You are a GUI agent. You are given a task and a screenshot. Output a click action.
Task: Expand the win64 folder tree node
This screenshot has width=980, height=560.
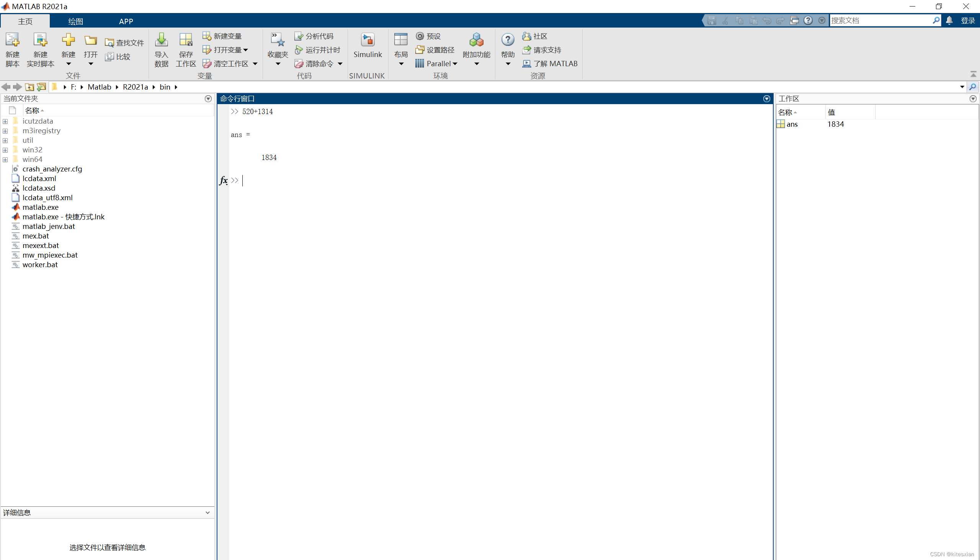(5, 160)
